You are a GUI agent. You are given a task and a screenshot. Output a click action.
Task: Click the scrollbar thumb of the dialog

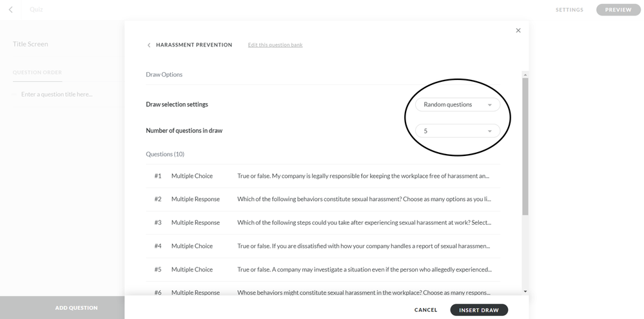click(525, 145)
